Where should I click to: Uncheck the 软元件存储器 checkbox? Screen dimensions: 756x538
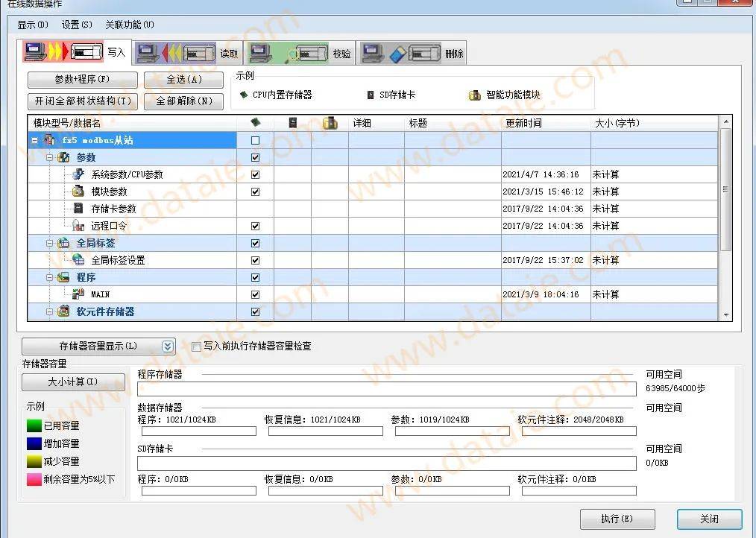click(256, 312)
